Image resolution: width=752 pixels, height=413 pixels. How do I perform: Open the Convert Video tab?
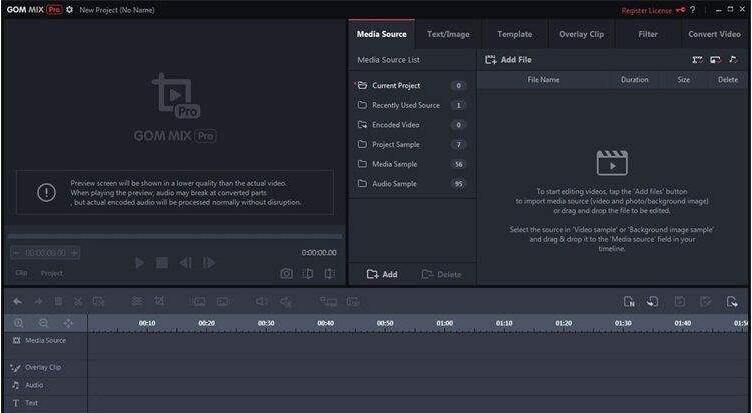[715, 34]
